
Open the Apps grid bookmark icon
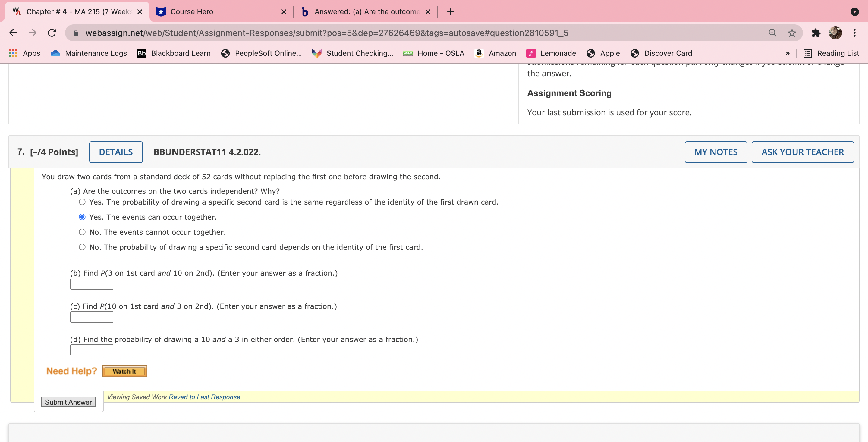(x=13, y=53)
